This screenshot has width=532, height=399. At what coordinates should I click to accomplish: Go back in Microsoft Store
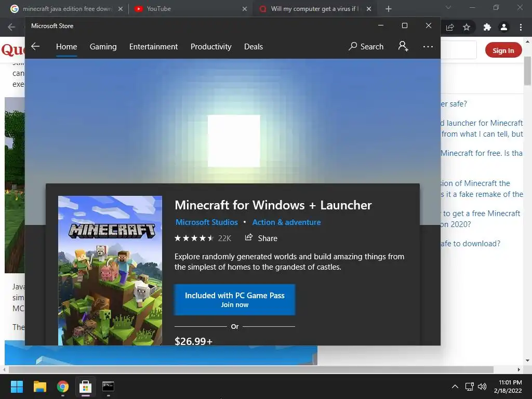35,46
